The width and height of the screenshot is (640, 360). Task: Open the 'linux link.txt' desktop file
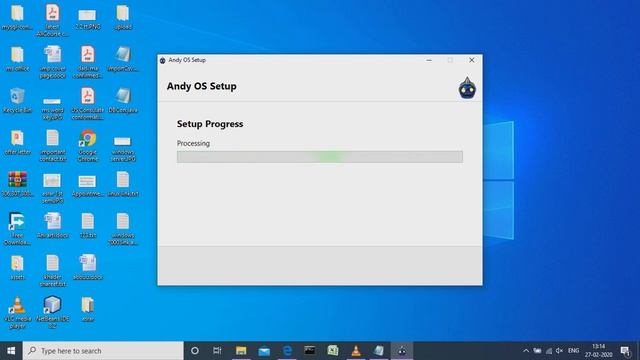tap(122, 184)
